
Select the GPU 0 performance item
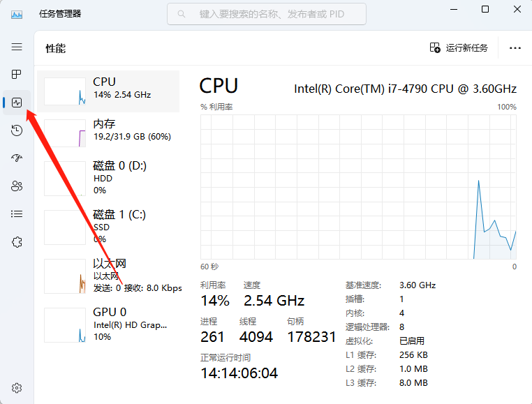108,325
